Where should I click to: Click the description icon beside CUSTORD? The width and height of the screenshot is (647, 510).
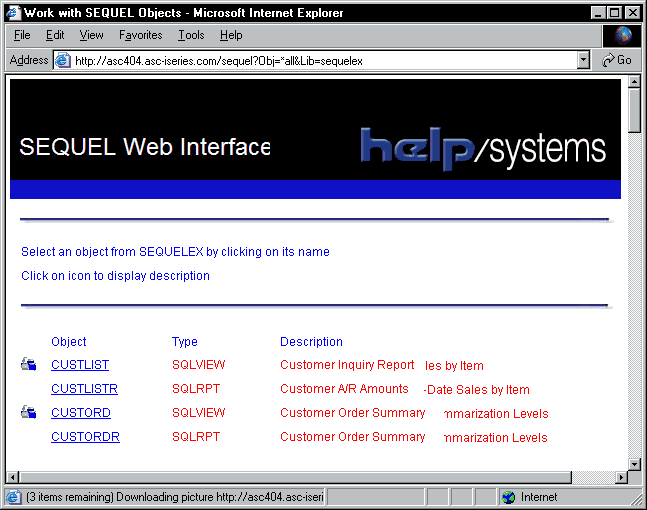[x=28, y=412]
